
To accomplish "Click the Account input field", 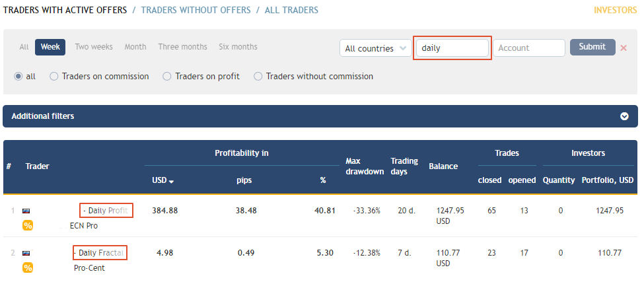I will click(529, 48).
